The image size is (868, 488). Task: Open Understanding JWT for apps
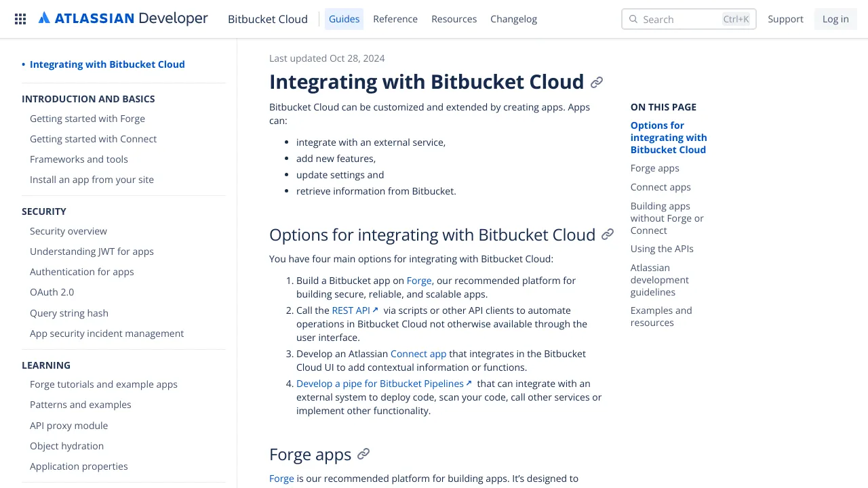92,251
